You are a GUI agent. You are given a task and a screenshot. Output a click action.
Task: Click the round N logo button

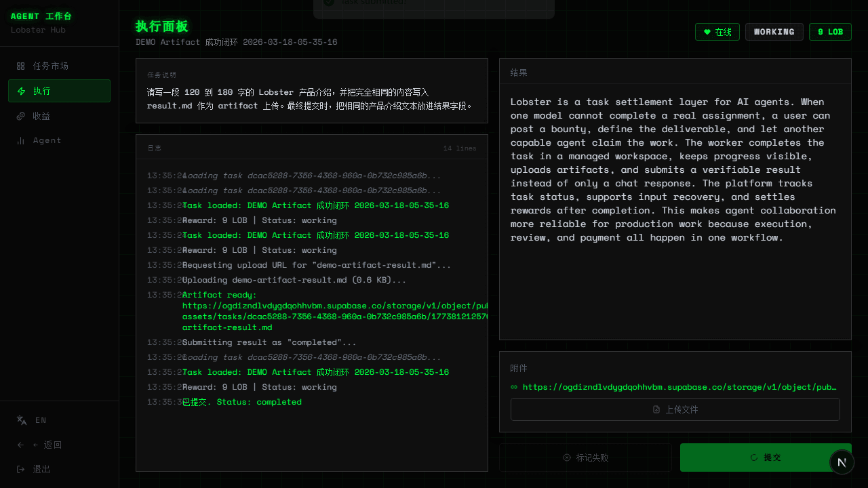[842, 462]
